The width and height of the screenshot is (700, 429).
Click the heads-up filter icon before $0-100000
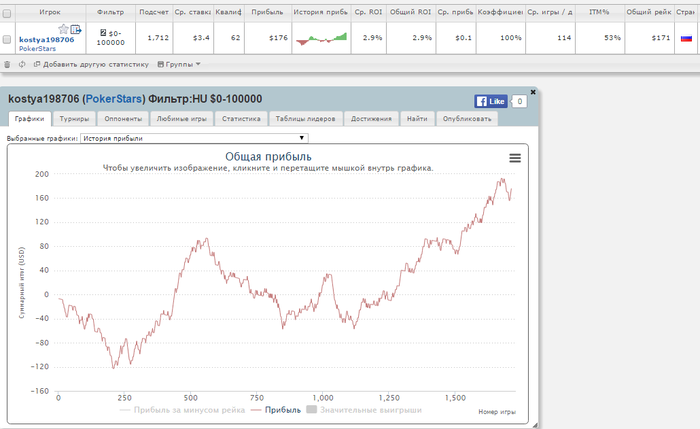[x=103, y=33]
